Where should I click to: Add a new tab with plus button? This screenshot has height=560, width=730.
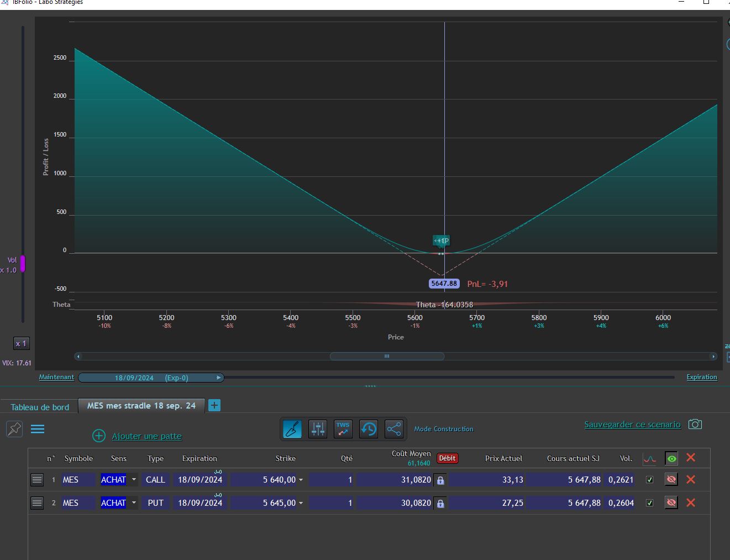[x=214, y=405]
